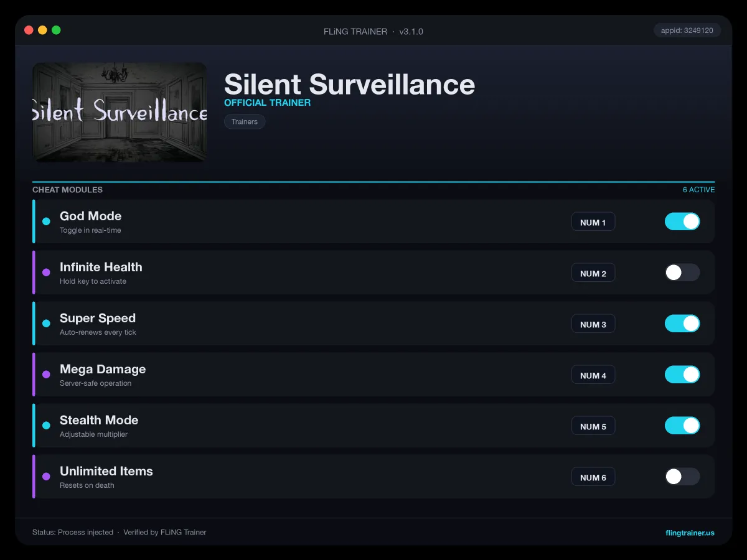Screen dimensions: 747x560
Task: Turn off the Super Speed switch
Action: [682, 324]
